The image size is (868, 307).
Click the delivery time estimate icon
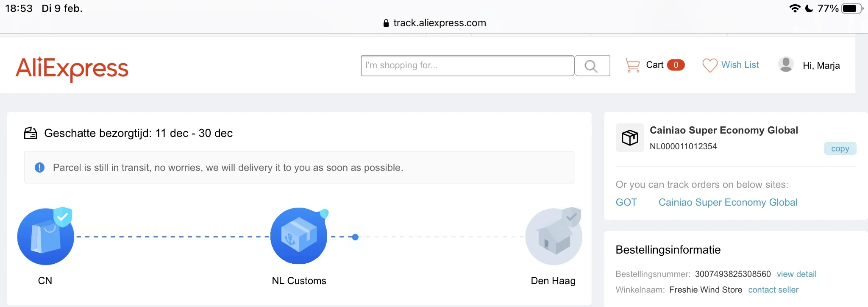pos(31,133)
